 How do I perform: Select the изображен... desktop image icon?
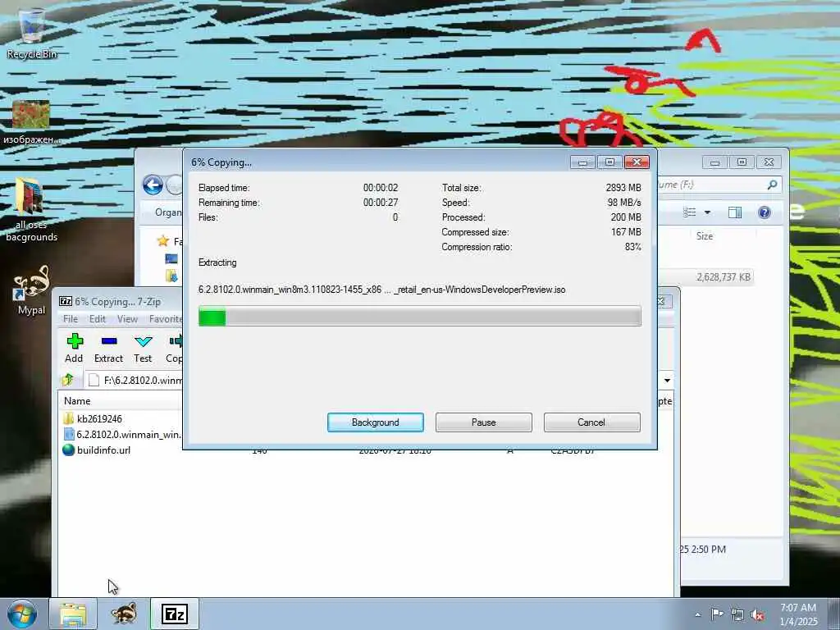(x=31, y=122)
